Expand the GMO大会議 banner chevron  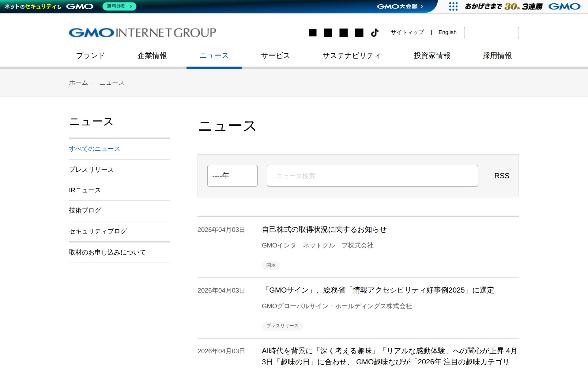(421, 6)
